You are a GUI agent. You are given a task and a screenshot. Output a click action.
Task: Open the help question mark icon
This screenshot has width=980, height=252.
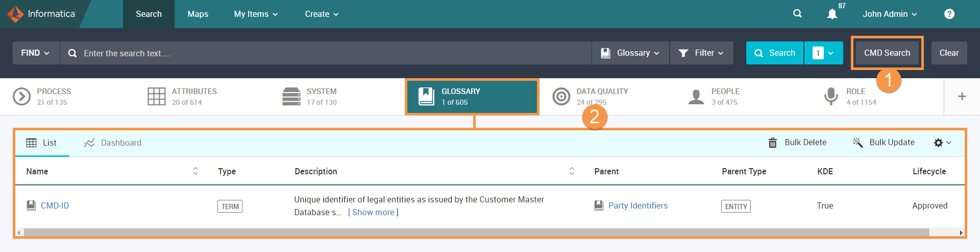click(x=949, y=14)
